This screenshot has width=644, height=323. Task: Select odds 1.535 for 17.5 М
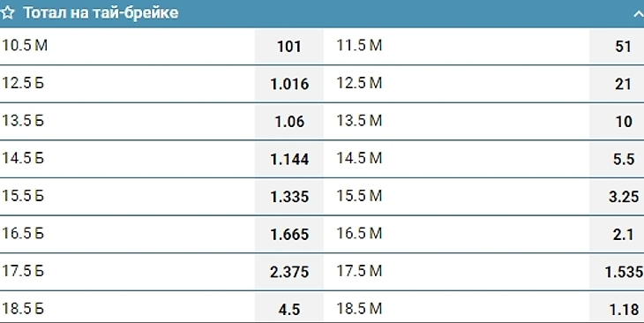(617, 272)
